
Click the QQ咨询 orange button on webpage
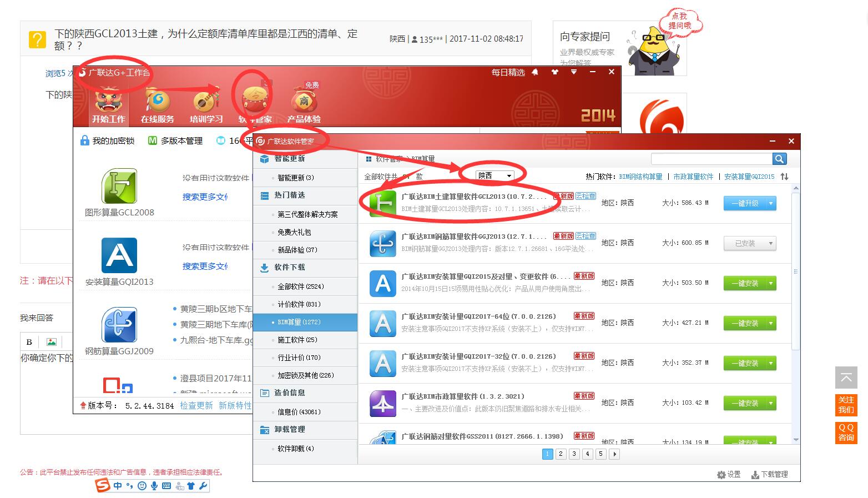(x=846, y=432)
